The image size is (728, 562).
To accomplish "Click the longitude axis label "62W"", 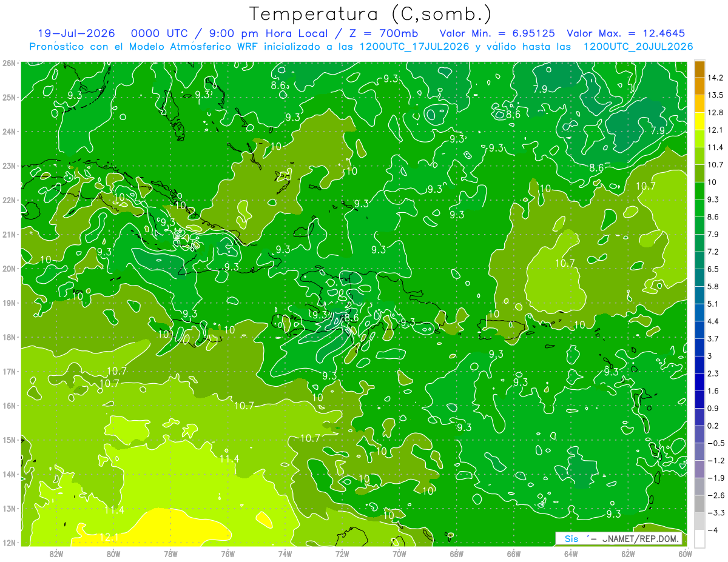I will (x=627, y=554).
